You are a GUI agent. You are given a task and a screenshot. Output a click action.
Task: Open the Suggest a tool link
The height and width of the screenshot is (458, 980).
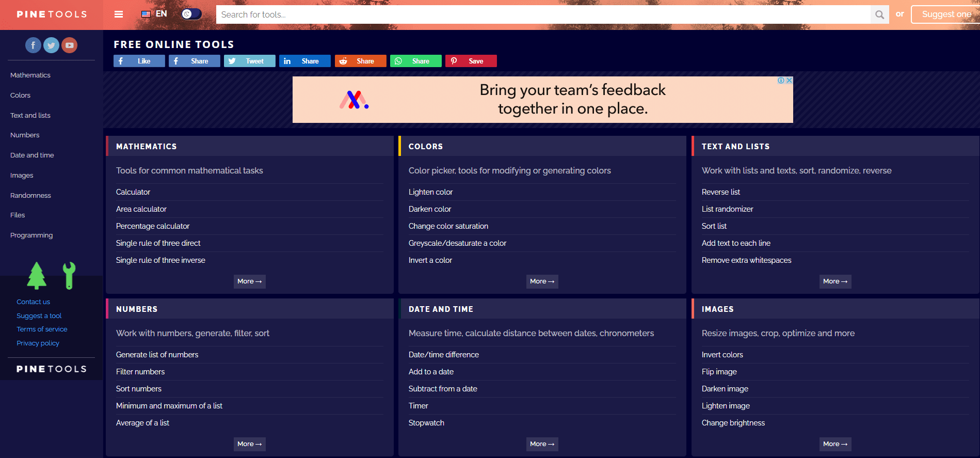click(x=39, y=316)
